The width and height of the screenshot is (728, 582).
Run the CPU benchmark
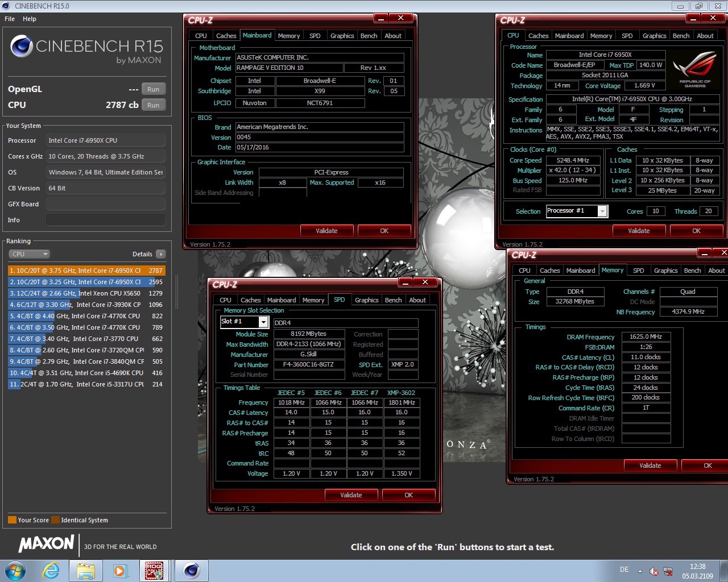click(153, 105)
